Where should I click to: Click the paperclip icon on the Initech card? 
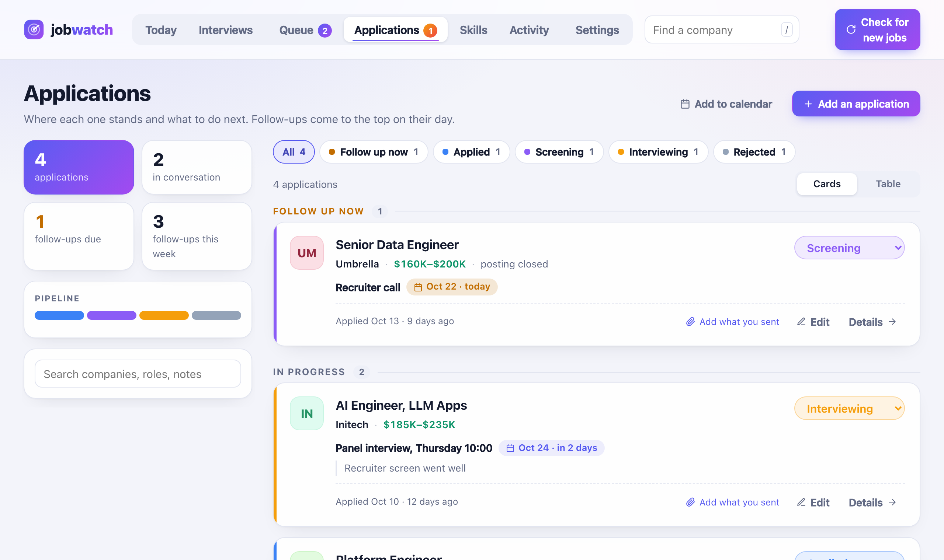(x=690, y=502)
